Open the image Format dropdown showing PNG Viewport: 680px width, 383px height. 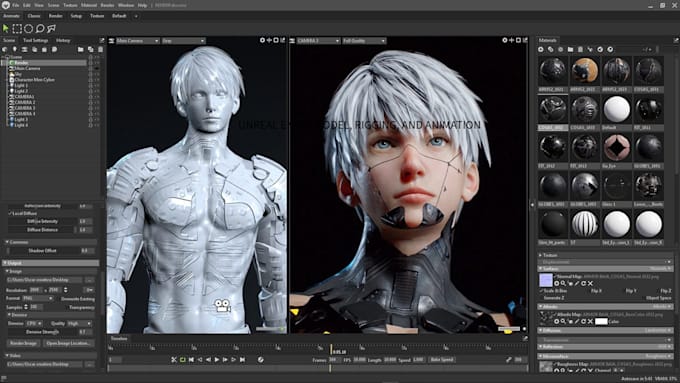(x=37, y=298)
